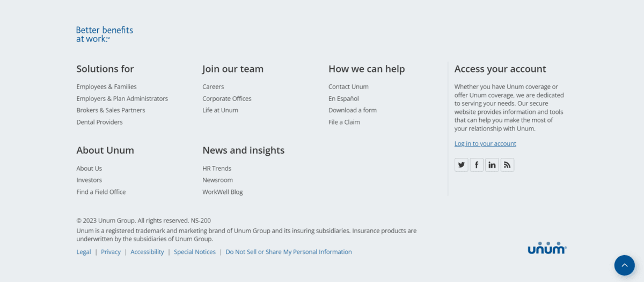Open Dental Providers link
The height and width of the screenshot is (282, 644).
pyautogui.click(x=99, y=122)
